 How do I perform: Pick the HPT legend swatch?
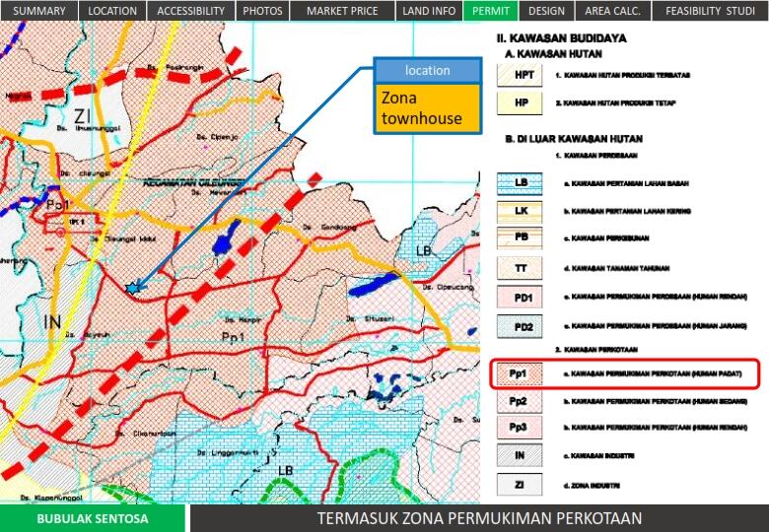click(520, 76)
